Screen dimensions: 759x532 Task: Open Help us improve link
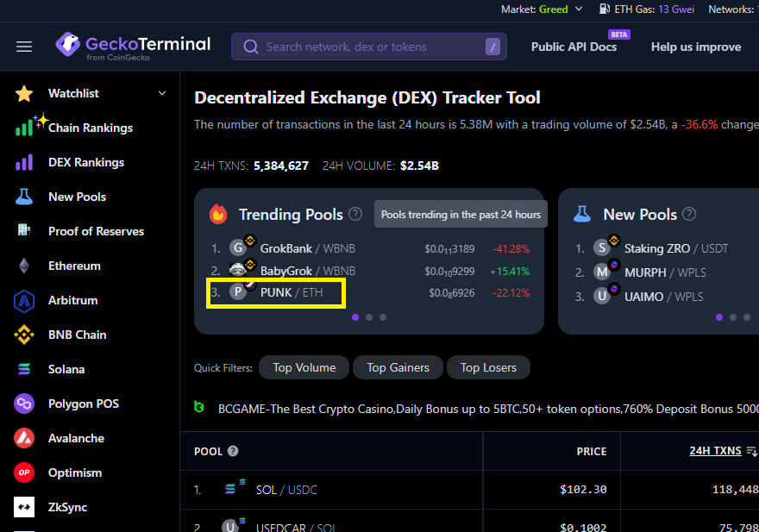tap(695, 47)
